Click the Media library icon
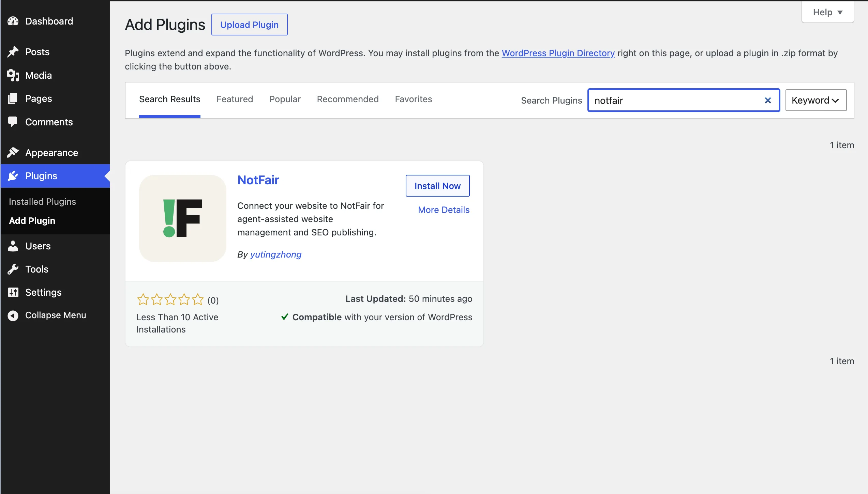 (x=13, y=75)
